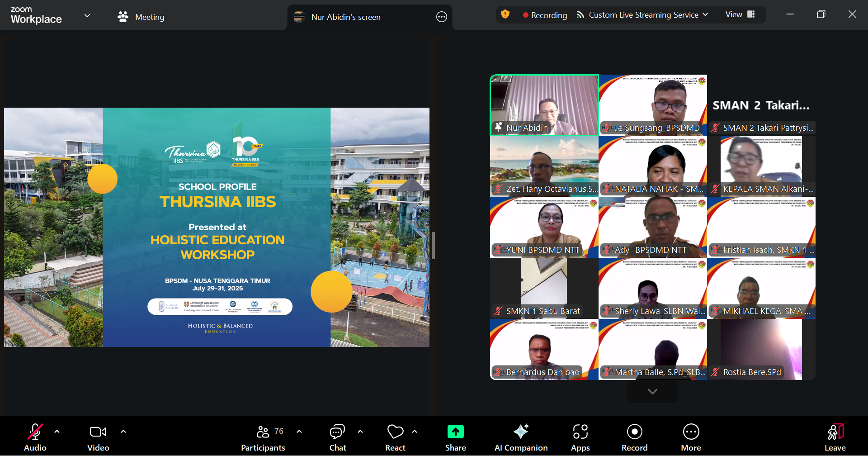Image resolution: width=868 pixels, height=456 pixels.
Task: Click divider handle between share and gallery
Action: tap(434, 245)
